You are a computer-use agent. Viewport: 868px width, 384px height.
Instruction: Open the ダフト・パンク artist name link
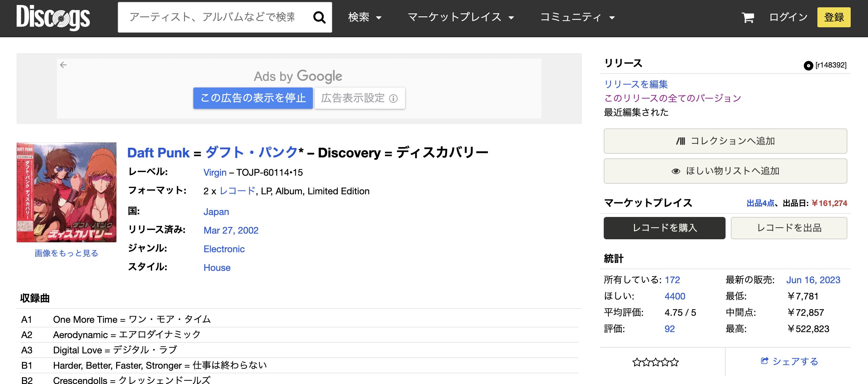(x=251, y=153)
